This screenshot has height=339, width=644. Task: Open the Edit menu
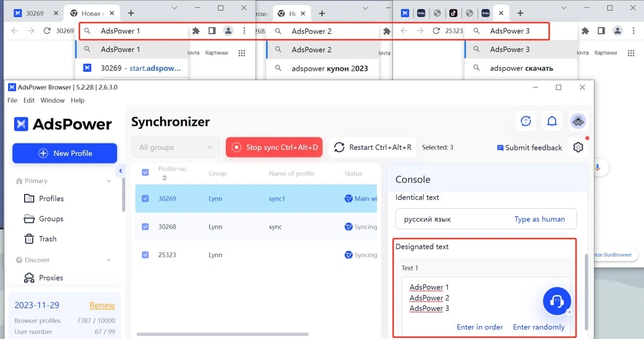pyautogui.click(x=29, y=100)
